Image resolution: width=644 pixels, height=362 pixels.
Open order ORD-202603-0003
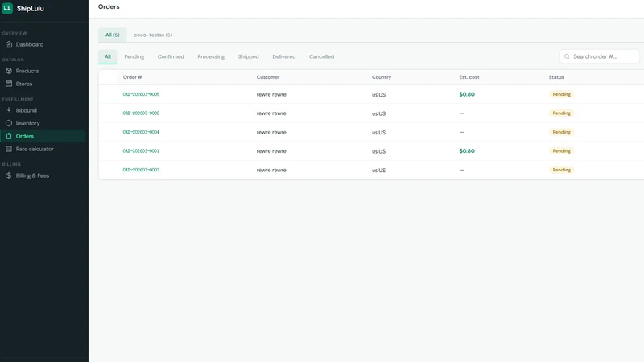(x=141, y=170)
